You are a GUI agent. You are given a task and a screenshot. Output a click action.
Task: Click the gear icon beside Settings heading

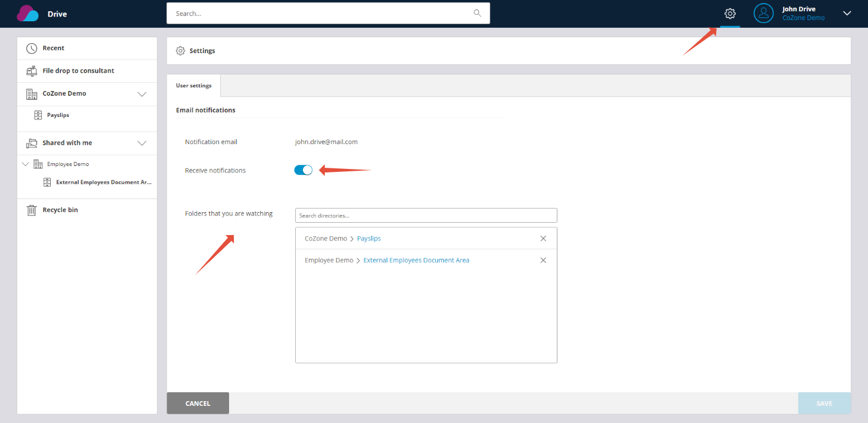pos(181,50)
